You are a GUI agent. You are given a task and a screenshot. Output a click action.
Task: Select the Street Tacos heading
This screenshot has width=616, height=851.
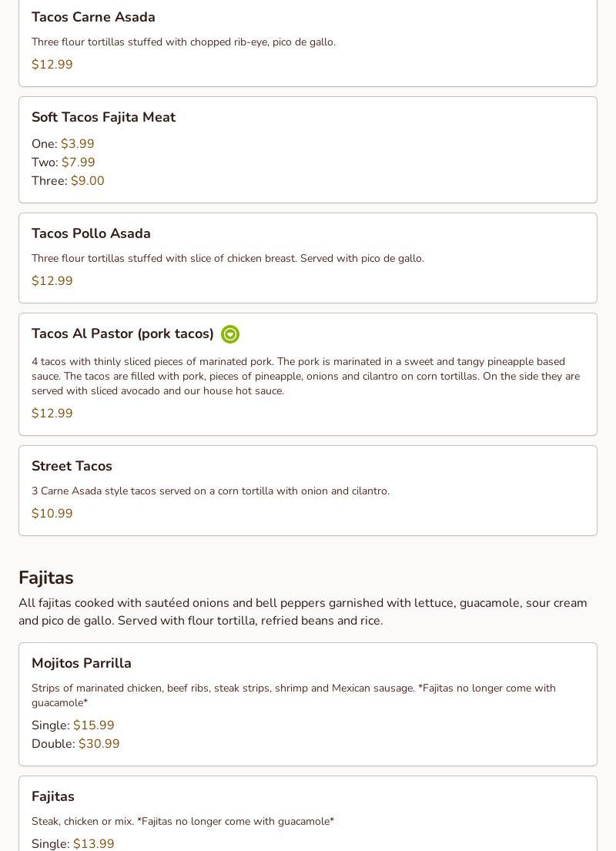point(72,466)
